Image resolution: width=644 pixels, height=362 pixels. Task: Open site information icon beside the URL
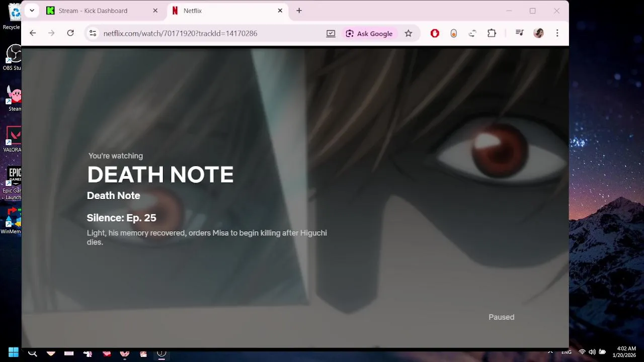click(93, 33)
